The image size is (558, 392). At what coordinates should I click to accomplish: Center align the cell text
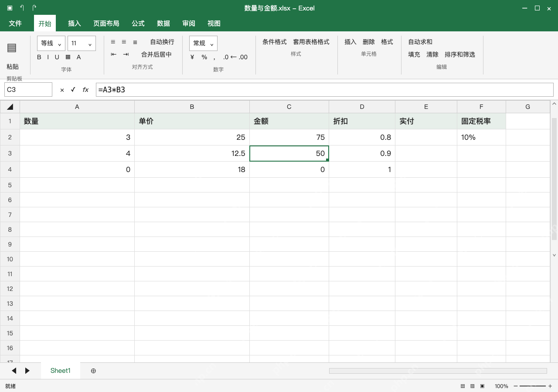[x=124, y=42]
